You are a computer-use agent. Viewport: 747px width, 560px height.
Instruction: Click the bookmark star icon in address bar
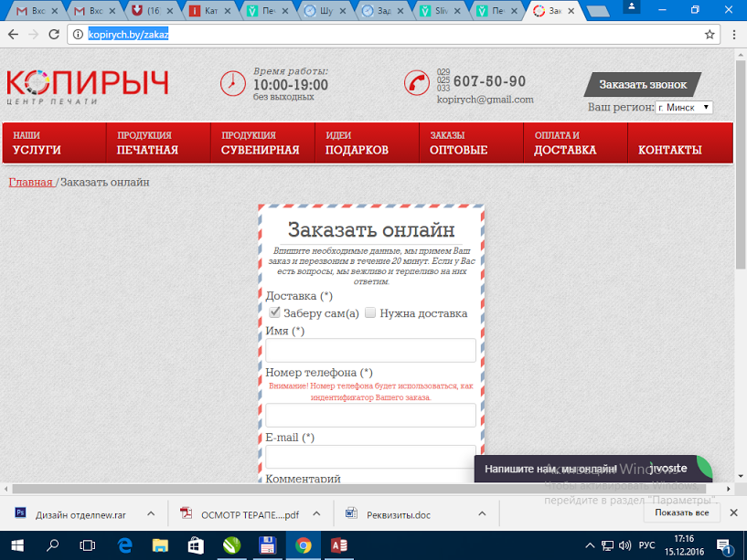710,35
